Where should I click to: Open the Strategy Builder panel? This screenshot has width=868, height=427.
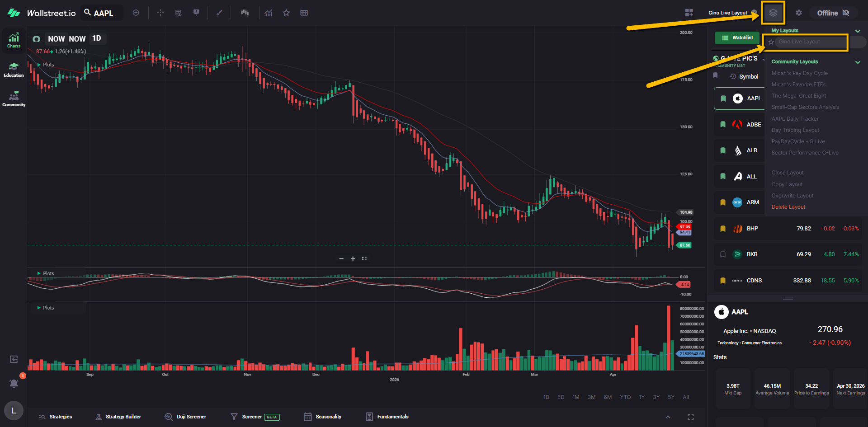coord(118,417)
